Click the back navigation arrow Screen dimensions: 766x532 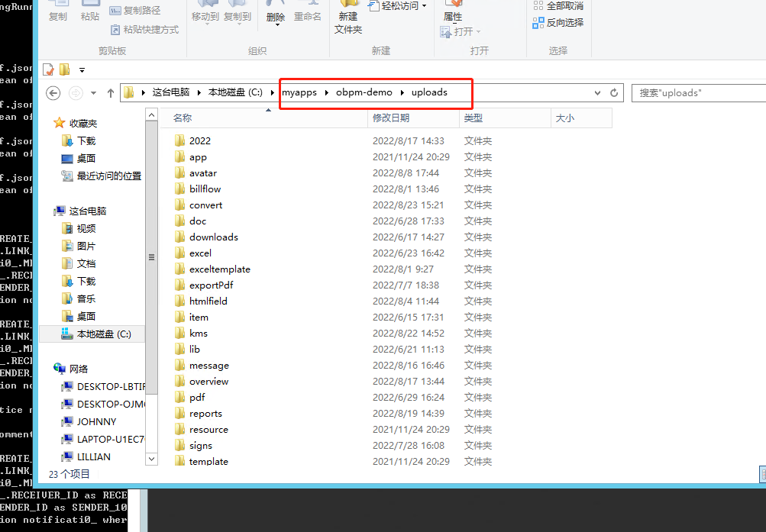(x=53, y=92)
